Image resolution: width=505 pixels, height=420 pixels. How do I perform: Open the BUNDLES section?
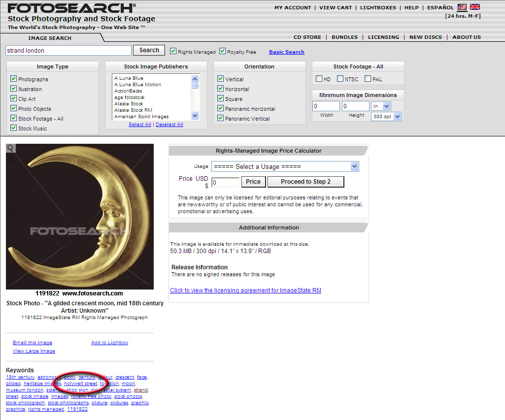pos(344,37)
